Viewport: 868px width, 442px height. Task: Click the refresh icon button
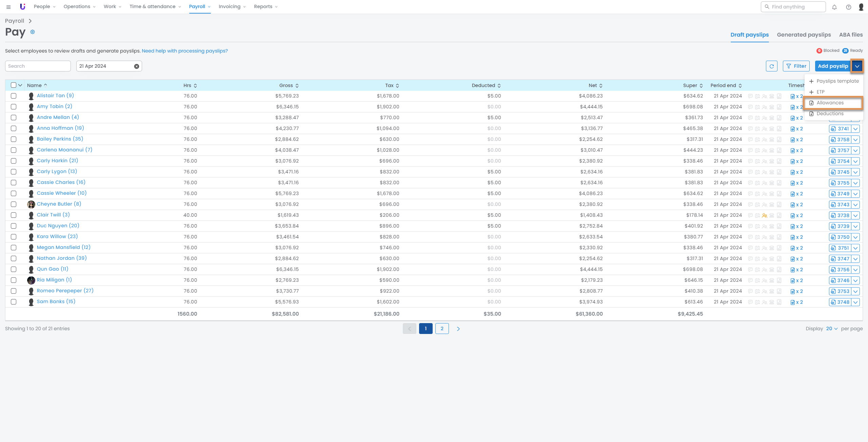(771, 66)
